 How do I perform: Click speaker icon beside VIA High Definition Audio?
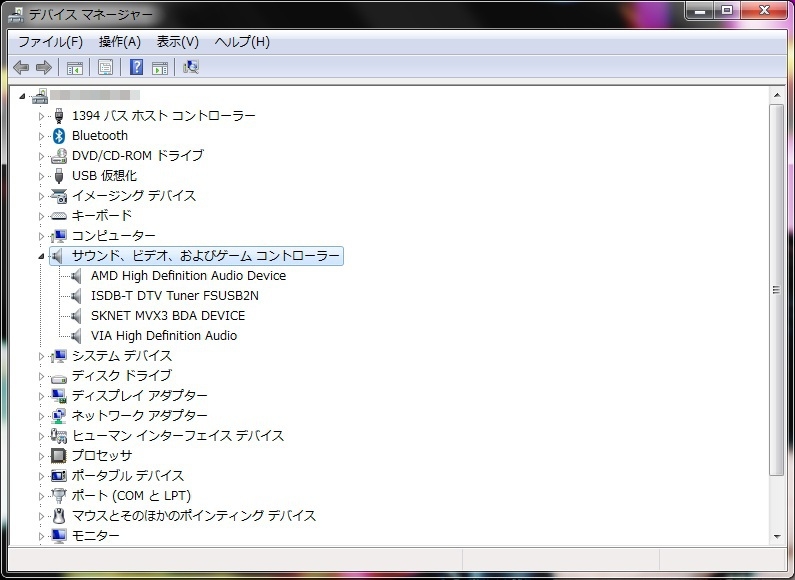tap(76, 336)
